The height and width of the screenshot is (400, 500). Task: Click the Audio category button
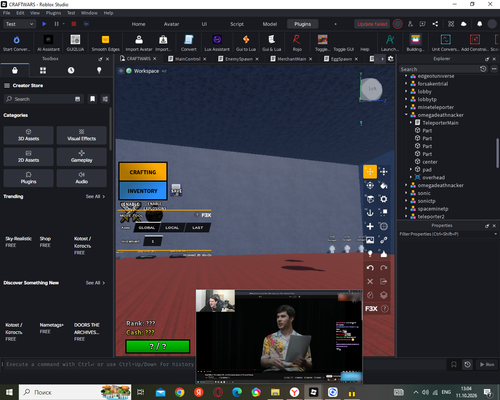[x=82, y=178]
